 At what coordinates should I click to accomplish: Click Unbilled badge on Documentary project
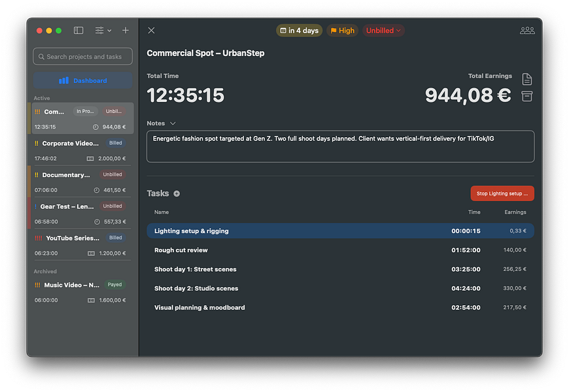click(x=112, y=174)
